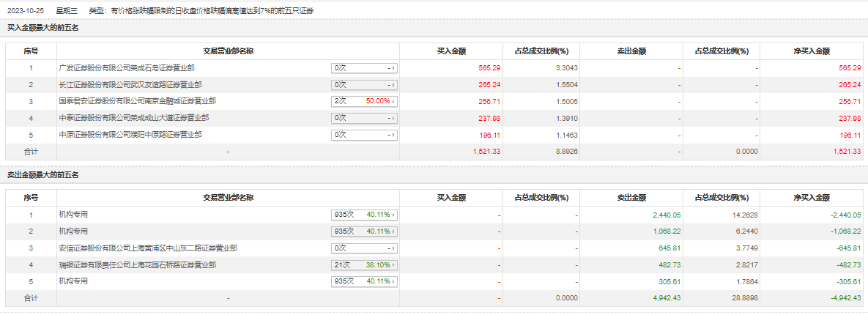This screenshot has height=315, width=868.
Task: Click 净买入金额 column header in buy table
Action: [x=811, y=51]
